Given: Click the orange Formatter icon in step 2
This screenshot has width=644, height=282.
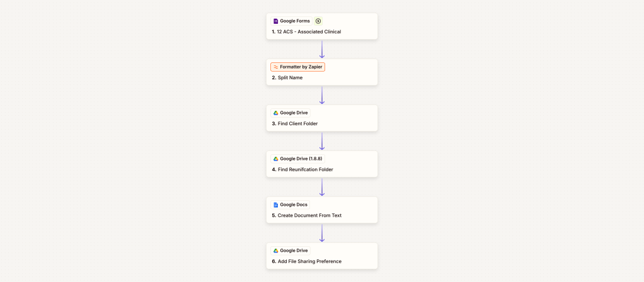Looking at the screenshot, I should [275, 67].
